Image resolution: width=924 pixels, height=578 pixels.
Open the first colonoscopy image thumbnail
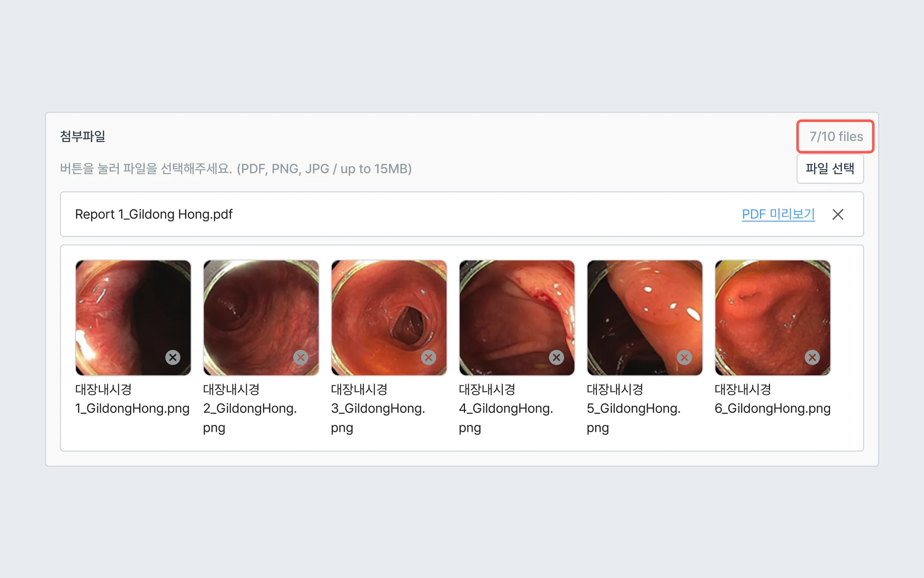coord(126,312)
